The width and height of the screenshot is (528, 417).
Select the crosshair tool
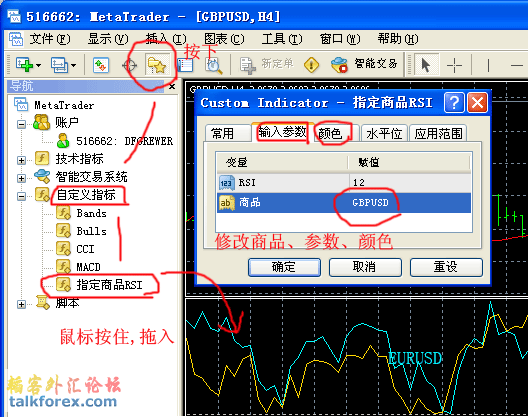pyautogui.click(x=454, y=65)
